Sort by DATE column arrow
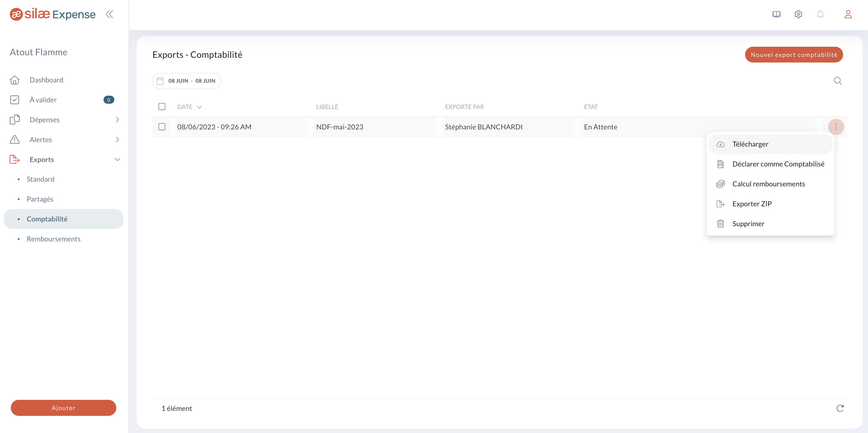The image size is (868, 433). (x=199, y=107)
